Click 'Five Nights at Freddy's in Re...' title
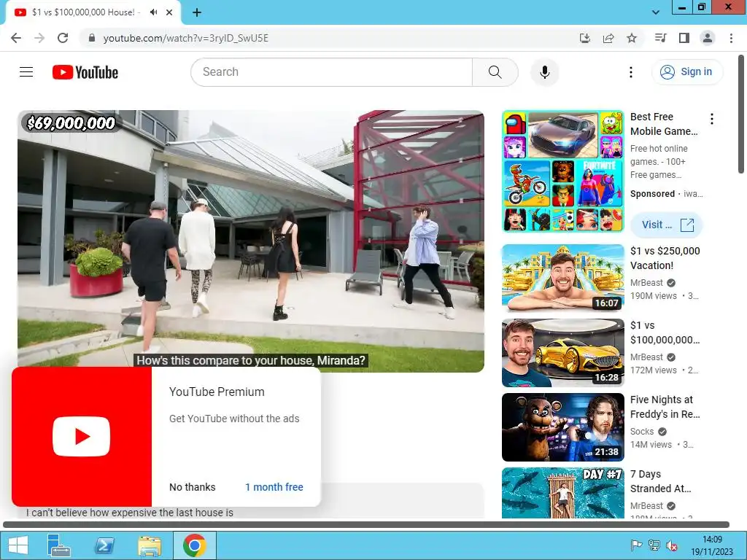This screenshot has height=560, width=747. 665,407
